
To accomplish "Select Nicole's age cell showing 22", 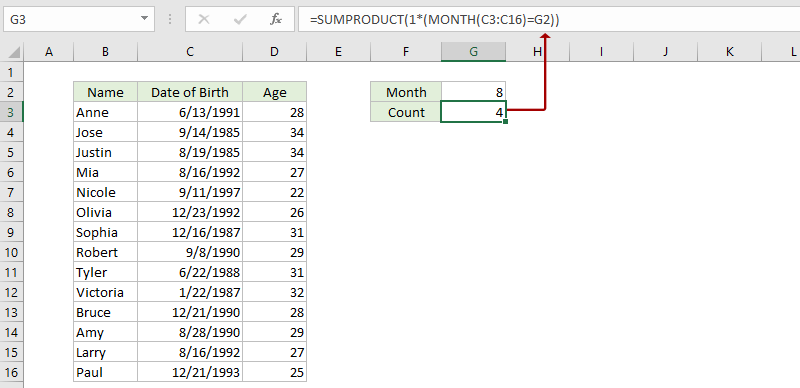I will [274, 192].
